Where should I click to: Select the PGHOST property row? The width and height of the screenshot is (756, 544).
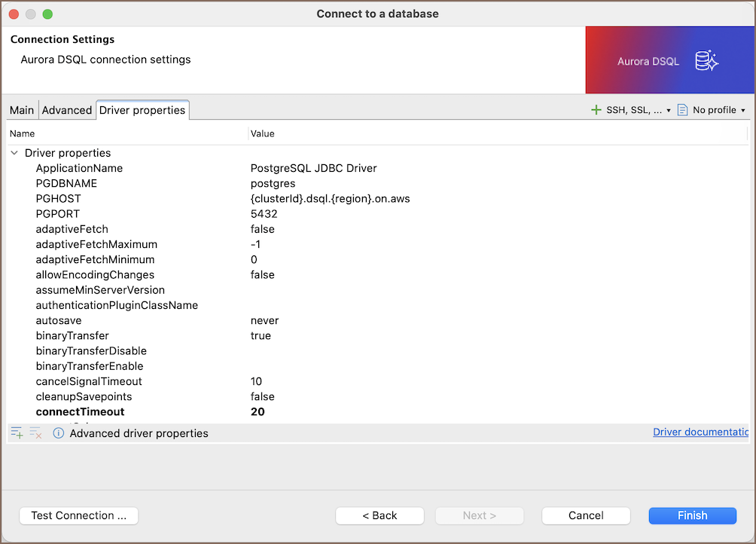pos(59,199)
